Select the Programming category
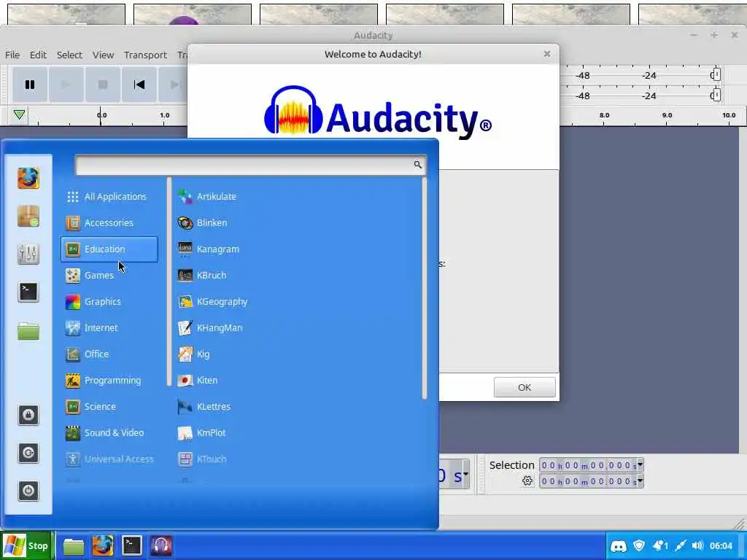 point(109,380)
